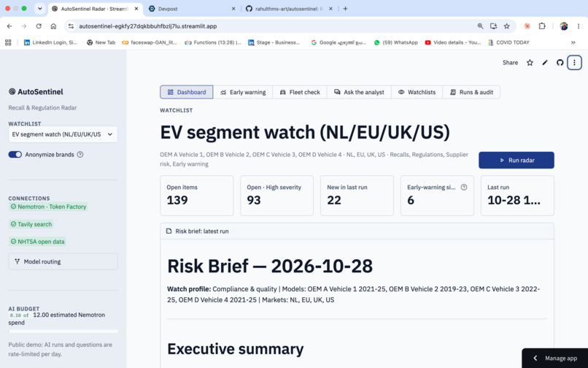Open the Watchlists tab

click(417, 92)
